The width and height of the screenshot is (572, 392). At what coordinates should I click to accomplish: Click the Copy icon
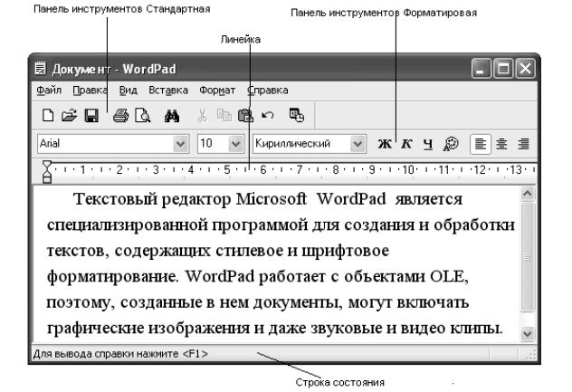(224, 115)
